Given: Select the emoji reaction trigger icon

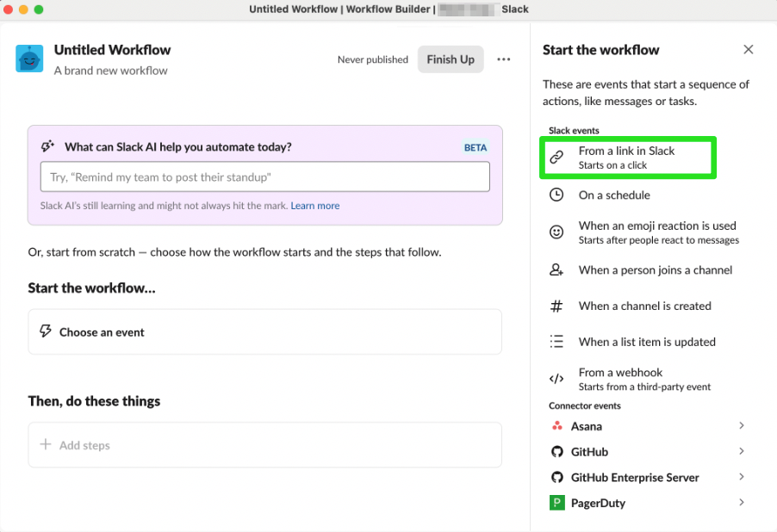Looking at the screenshot, I should coord(557,231).
